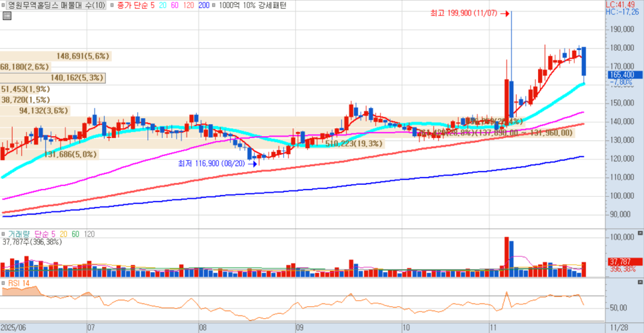Toggle the square marker before RSI 14
This screenshot has width=644, height=333.
pos(4,283)
